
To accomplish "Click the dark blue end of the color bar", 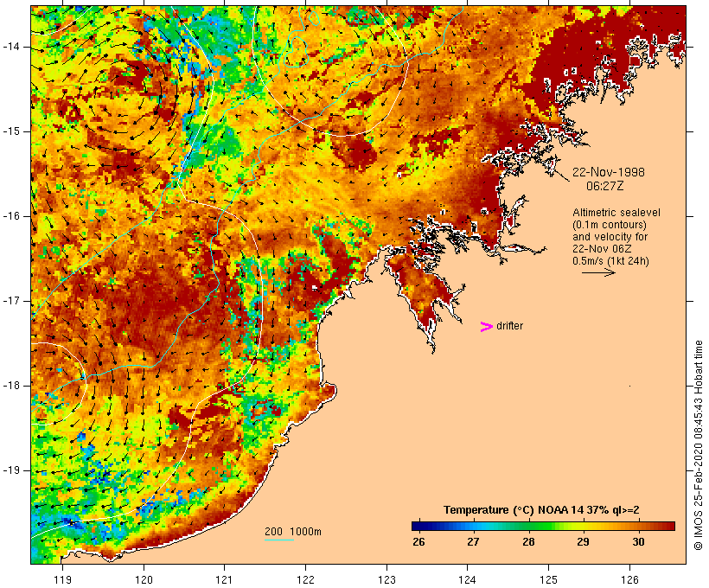I will click(418, 526).
